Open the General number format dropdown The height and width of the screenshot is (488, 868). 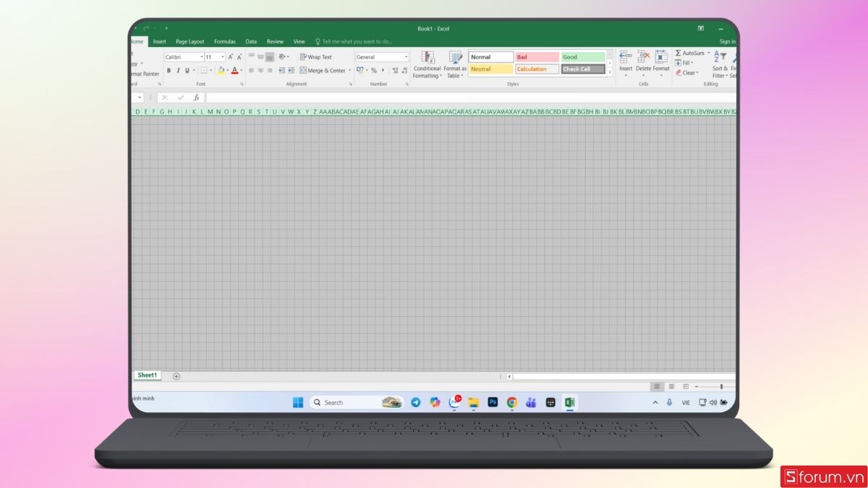point(407,57)
